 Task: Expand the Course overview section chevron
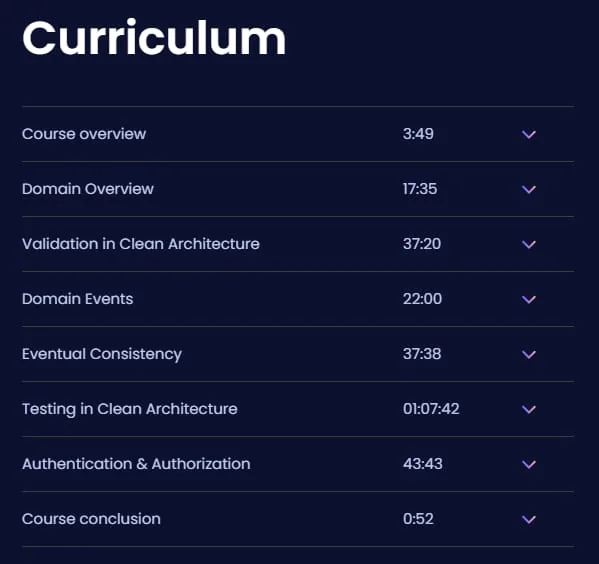click(x=529, y=135)
